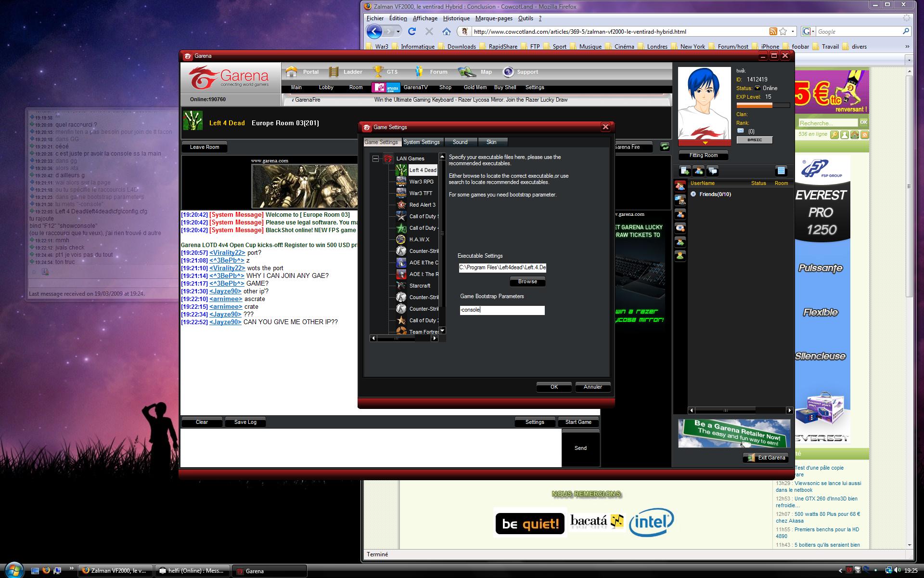Screen dimensions: 924x578
Task: Select the clan flag icon in sidebar
Action: (x=680, y=200)
